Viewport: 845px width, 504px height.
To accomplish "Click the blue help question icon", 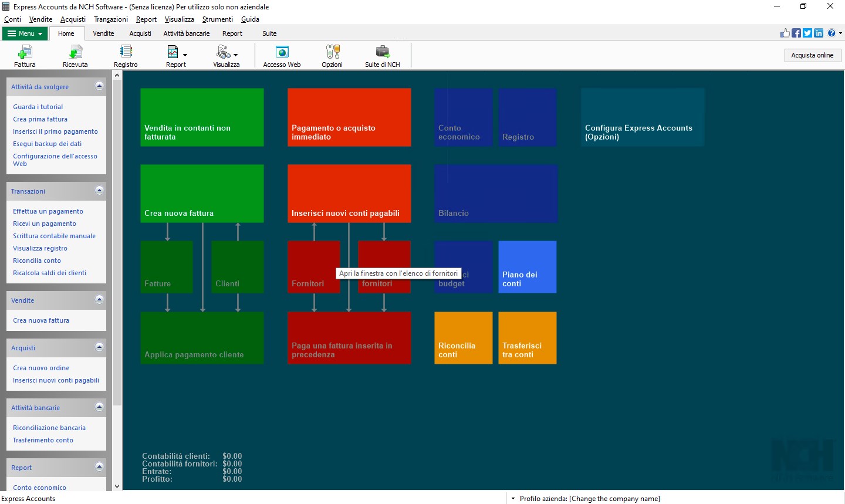I will 832,33.
